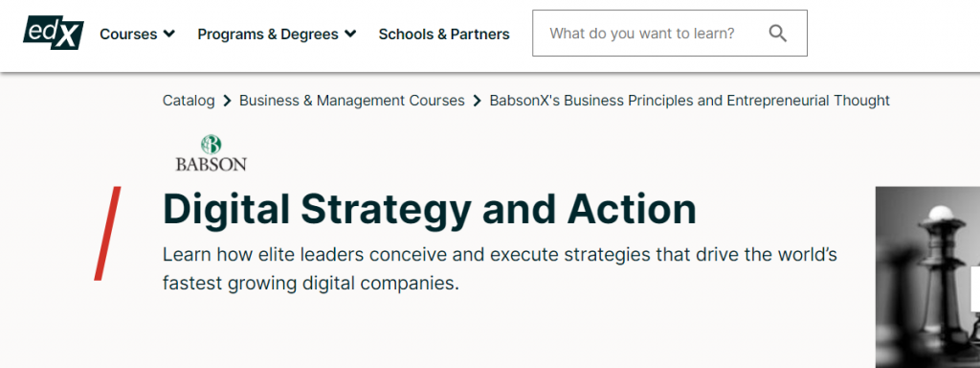Expand the Courses dropdown arrow
Image resolution: width=980 pixels, height=368 pixels.
(168, 34)
